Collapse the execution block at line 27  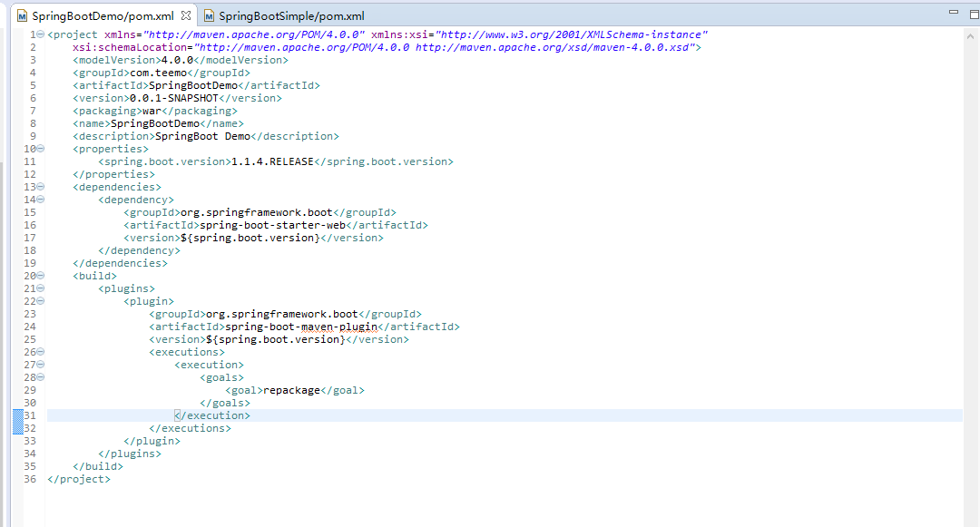pos(41,365)
